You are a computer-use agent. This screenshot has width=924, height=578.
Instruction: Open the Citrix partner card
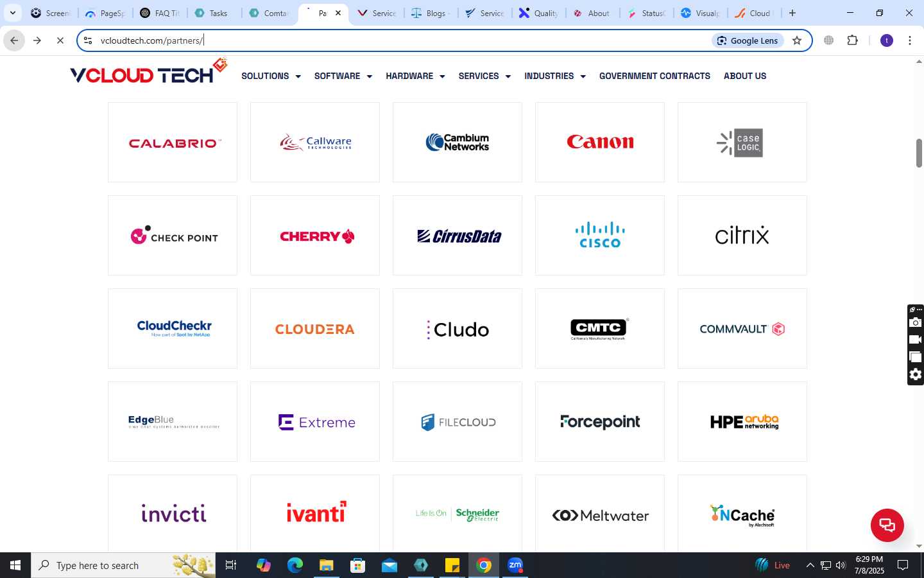pyautogui.click(x=742, y=235)
